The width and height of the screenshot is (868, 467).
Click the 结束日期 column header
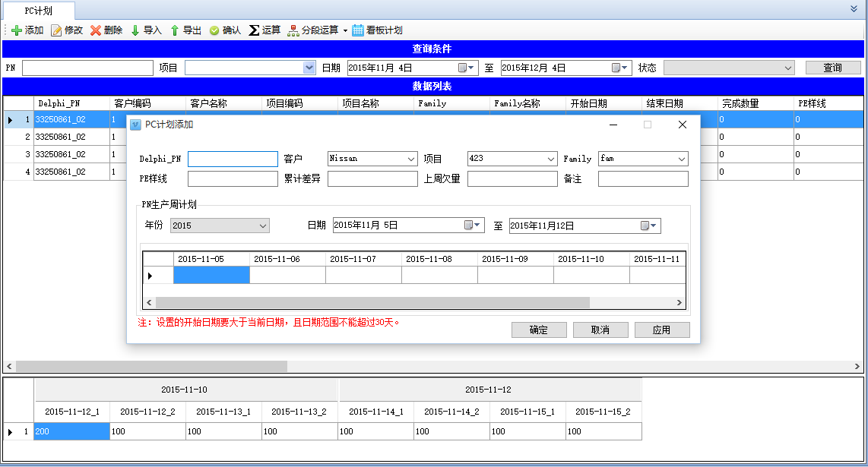point(680,103)
